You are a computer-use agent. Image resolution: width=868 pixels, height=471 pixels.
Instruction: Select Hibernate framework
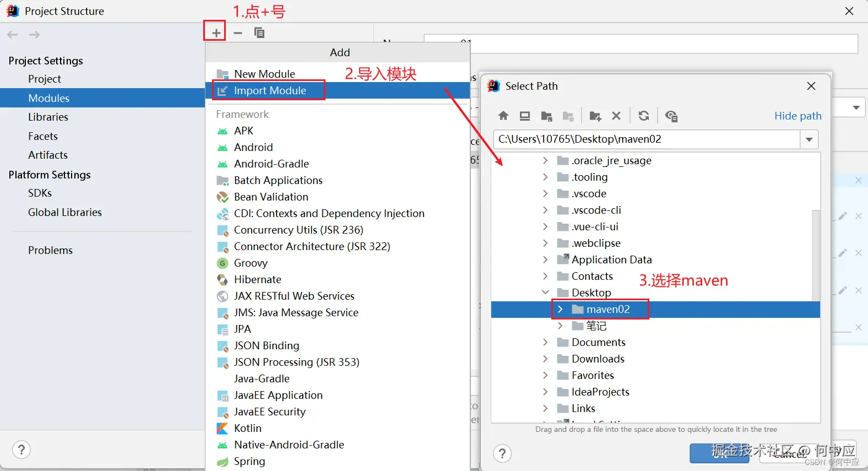(x=338, y=279)
